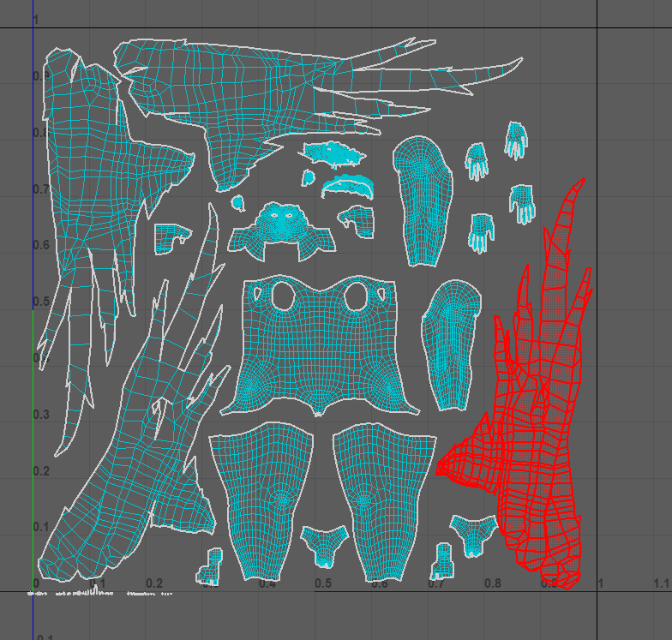Click the small blocky shell right of right leg bottom
The width and height of the screenshot is (672, 640).
click(x=442, y=558)
